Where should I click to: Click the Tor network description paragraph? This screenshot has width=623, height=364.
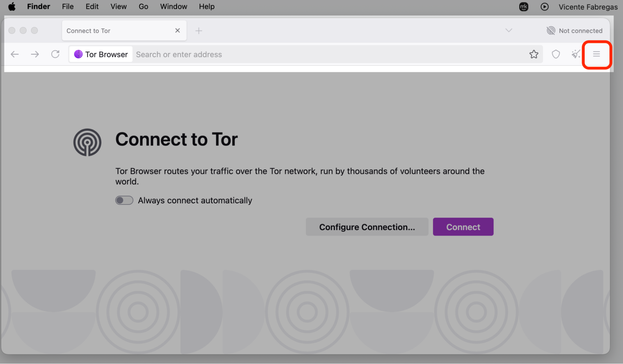[300, 176]
